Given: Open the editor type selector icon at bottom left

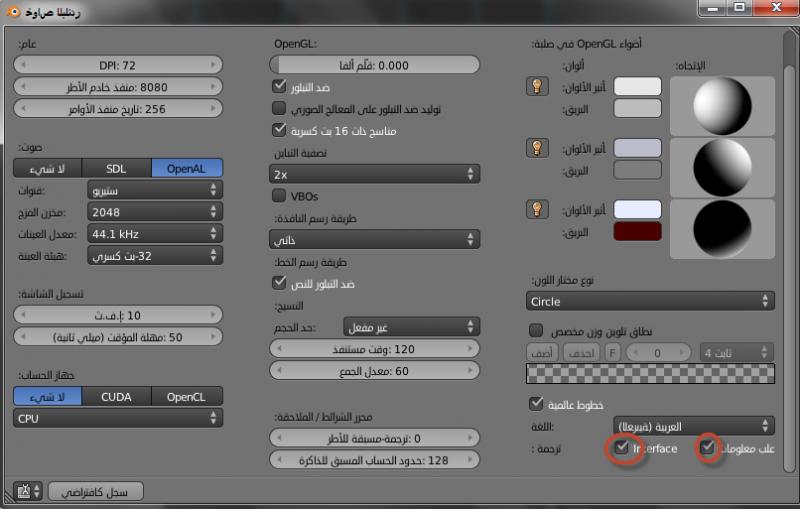Looking at the screenshot, I should (28, 491).
